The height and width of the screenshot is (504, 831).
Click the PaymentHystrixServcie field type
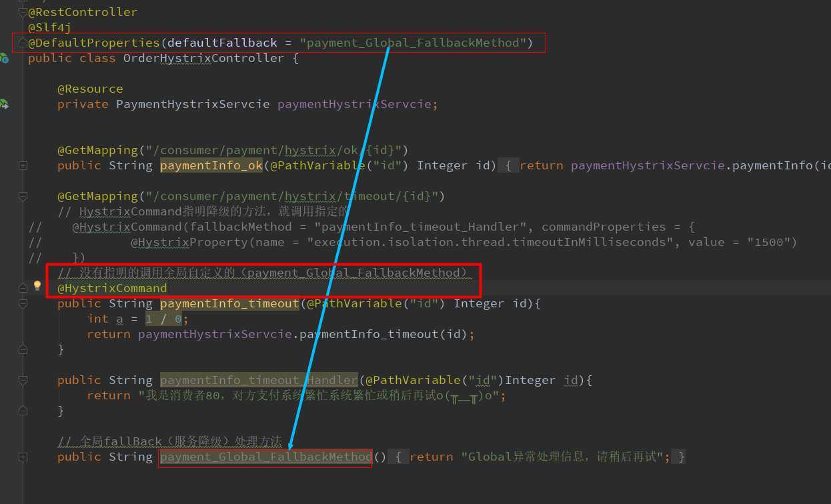point(193,104)
